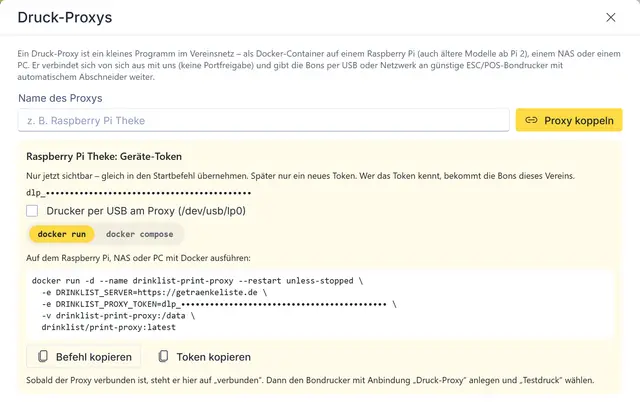
Task: Click 'Sobald der Proxy verbunden ist' note
Action: click(x=310, y=380)
